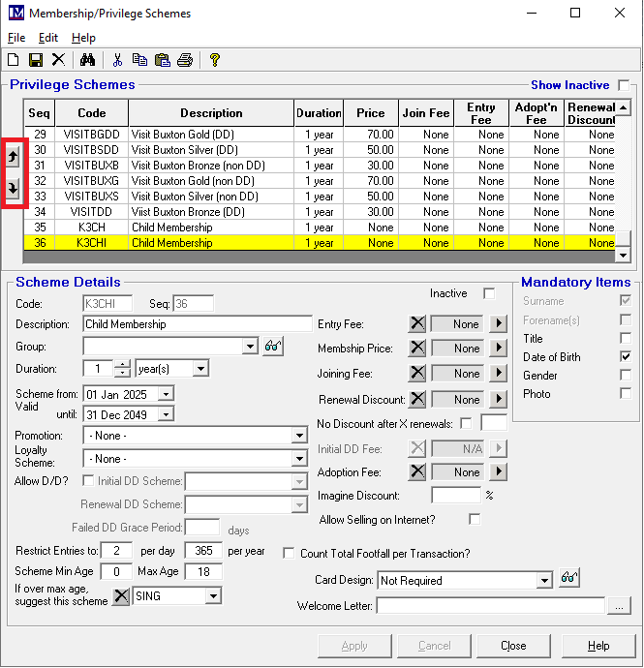
Task: Open the Help menu
Action: click(x=83, y=38)
